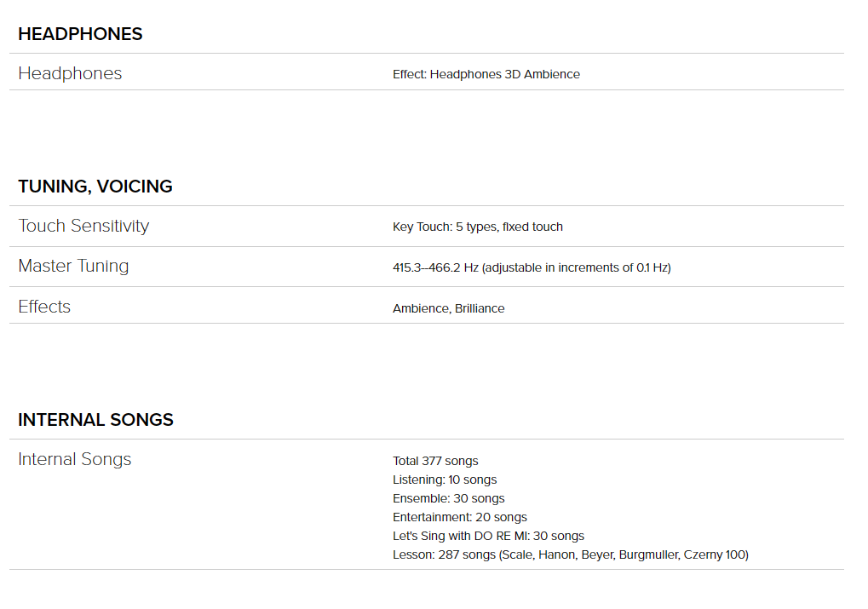Viewport: 868px width, 609px height.
Task: Click the word Czerny 100 in lesson line
Action: [714, 554]
